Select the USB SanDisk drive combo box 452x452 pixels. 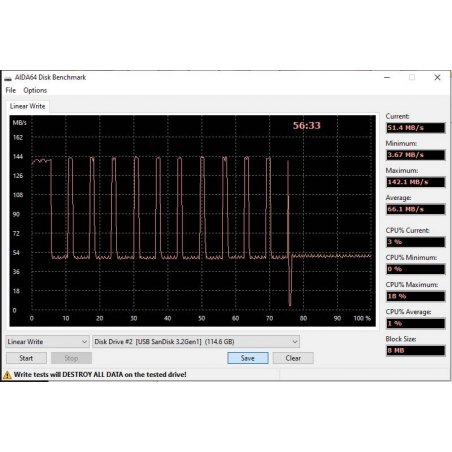(x=196, y=342)
